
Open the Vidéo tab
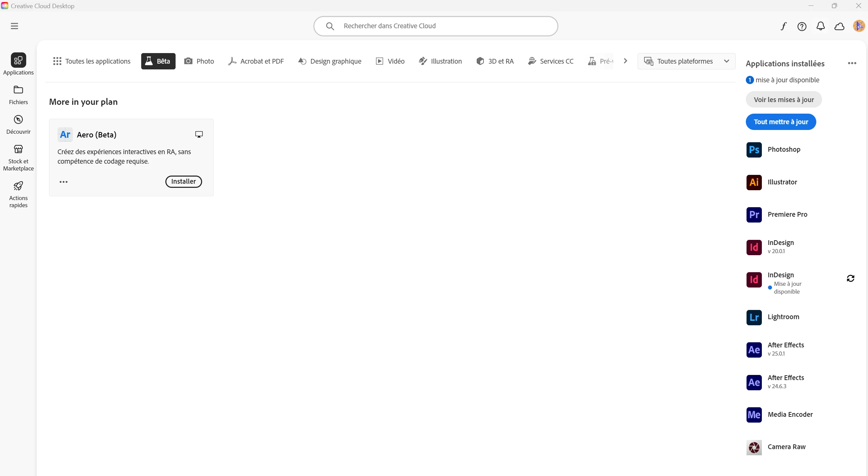390,61
